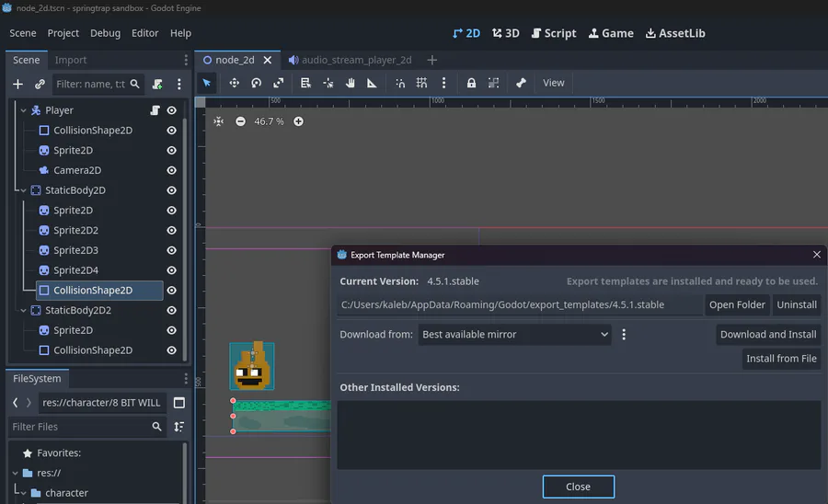Switch to 3D workspace
Image resolution: width=828 pixels, height=504 pixels.
505,33
